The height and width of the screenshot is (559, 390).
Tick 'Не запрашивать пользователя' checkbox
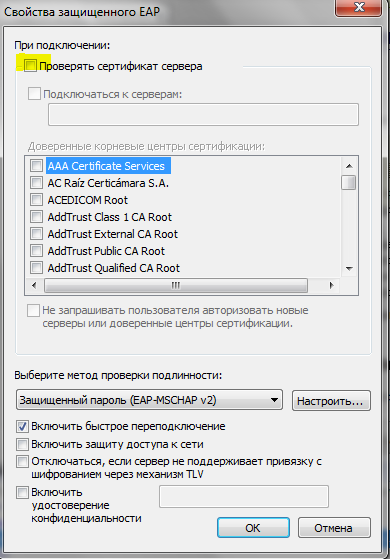tap(34, 310)
